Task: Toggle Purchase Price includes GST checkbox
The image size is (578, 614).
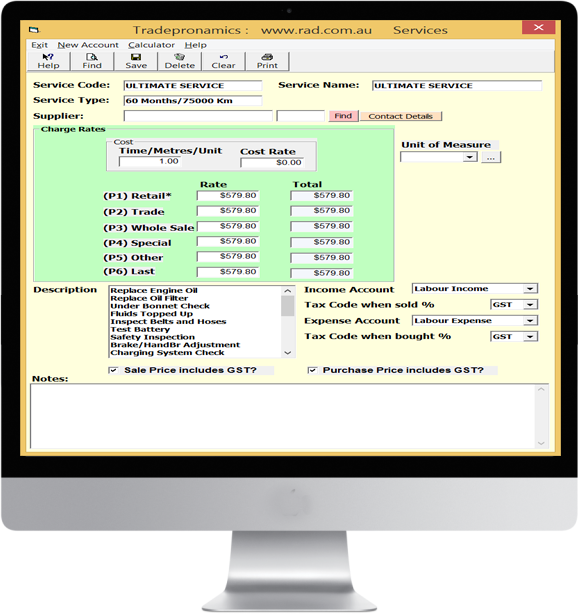Action: pyautogui.click(x=312, y=370)
